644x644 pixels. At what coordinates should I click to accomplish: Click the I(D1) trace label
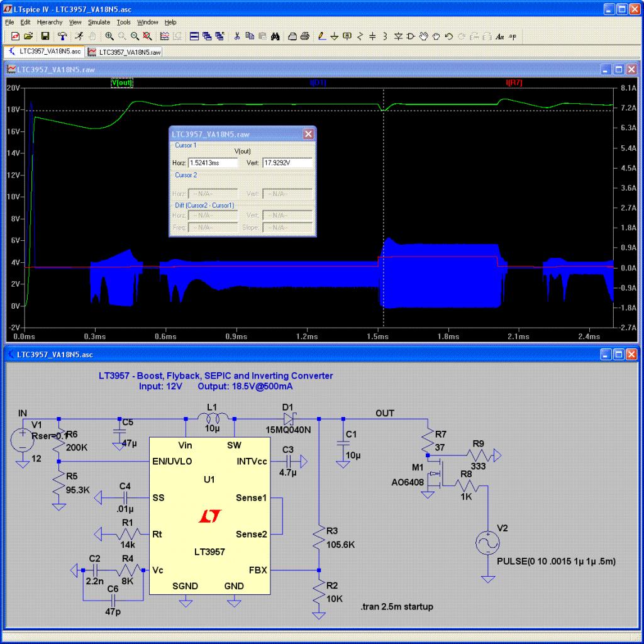[x=318, y=82]
